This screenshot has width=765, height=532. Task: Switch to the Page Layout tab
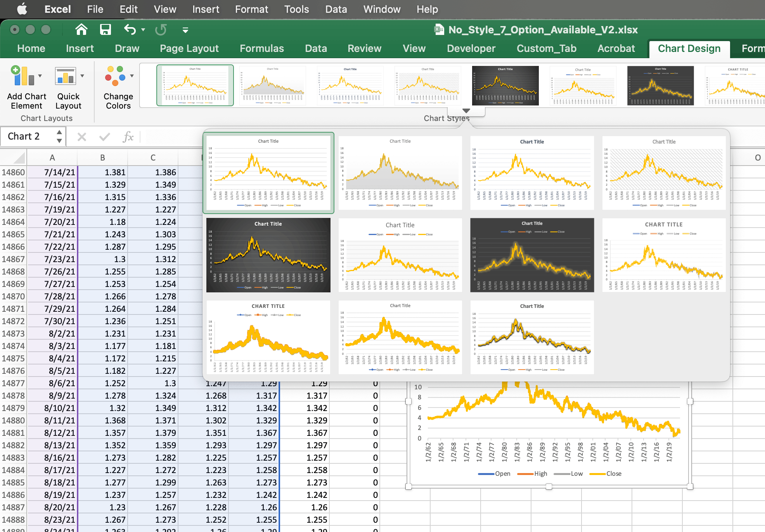coord(189,48)
